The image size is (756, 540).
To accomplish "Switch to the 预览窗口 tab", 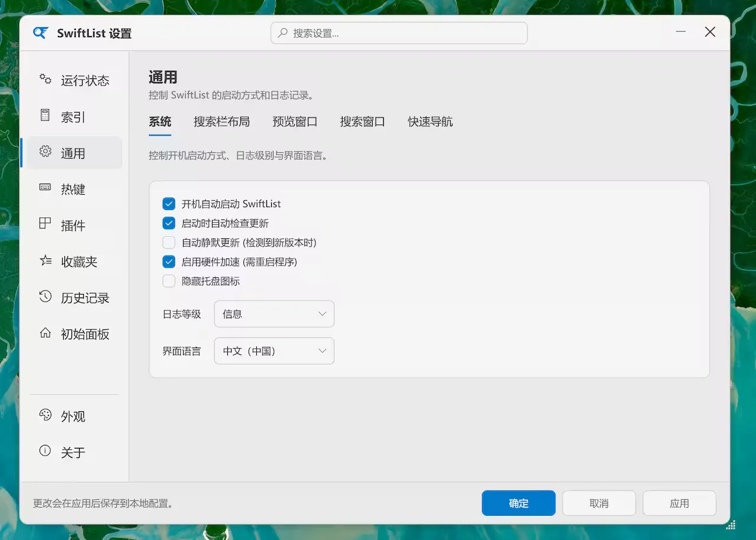I will pos(295,122).
